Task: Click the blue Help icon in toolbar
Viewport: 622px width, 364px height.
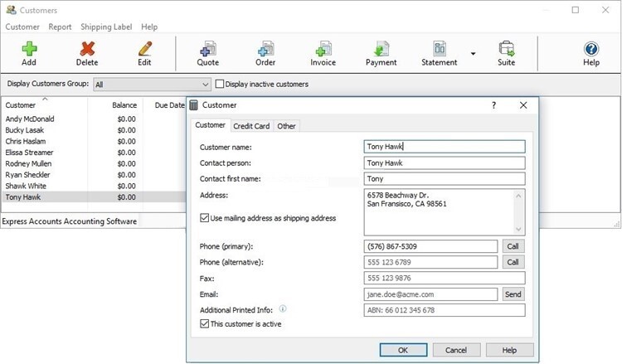Action: [591, 49]
